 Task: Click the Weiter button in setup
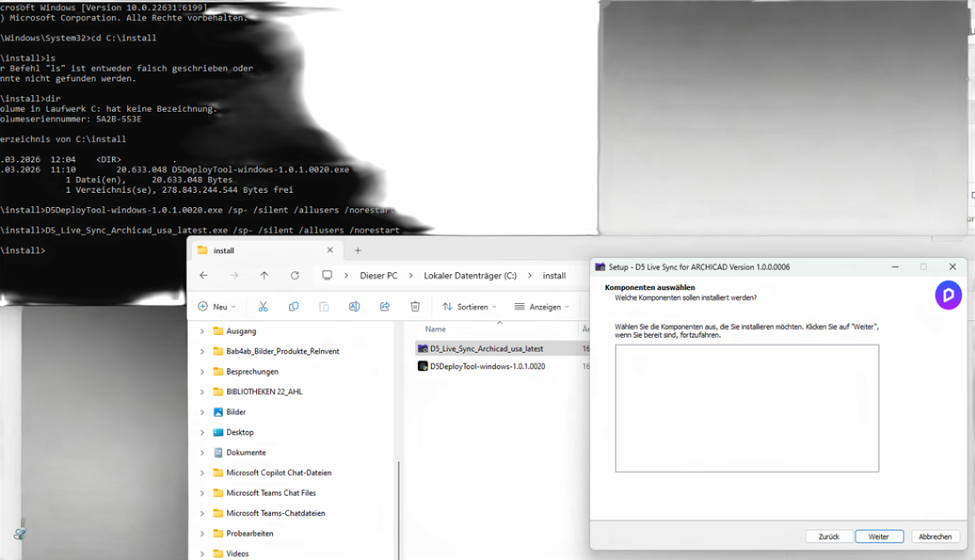coord(879,537)
